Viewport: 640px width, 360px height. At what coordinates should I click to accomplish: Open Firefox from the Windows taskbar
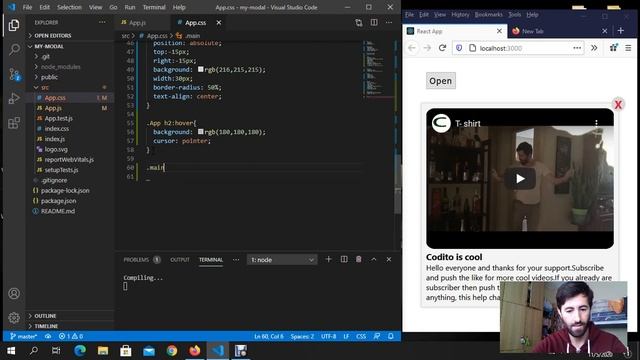coord(195,351)
